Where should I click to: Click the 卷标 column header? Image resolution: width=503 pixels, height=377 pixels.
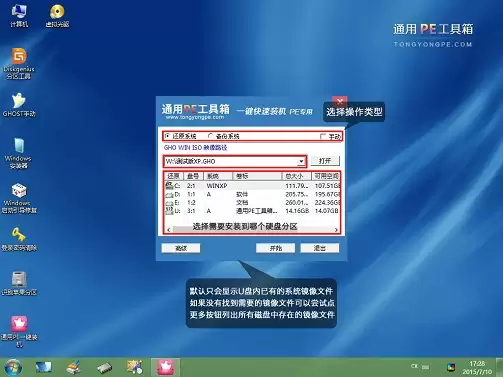(257, 176)
